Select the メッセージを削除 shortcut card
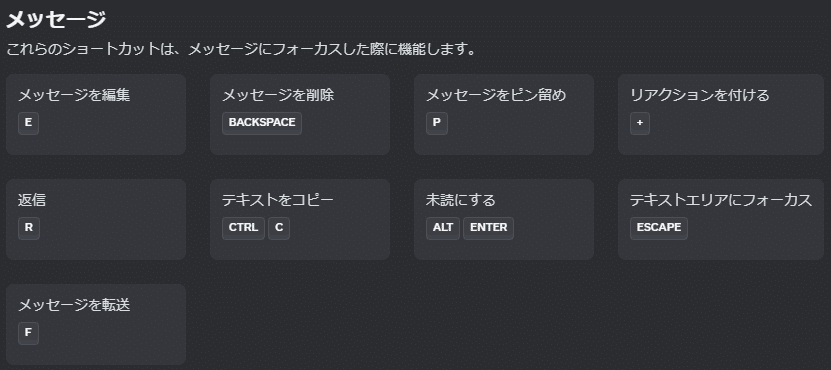 pos(300,114)
